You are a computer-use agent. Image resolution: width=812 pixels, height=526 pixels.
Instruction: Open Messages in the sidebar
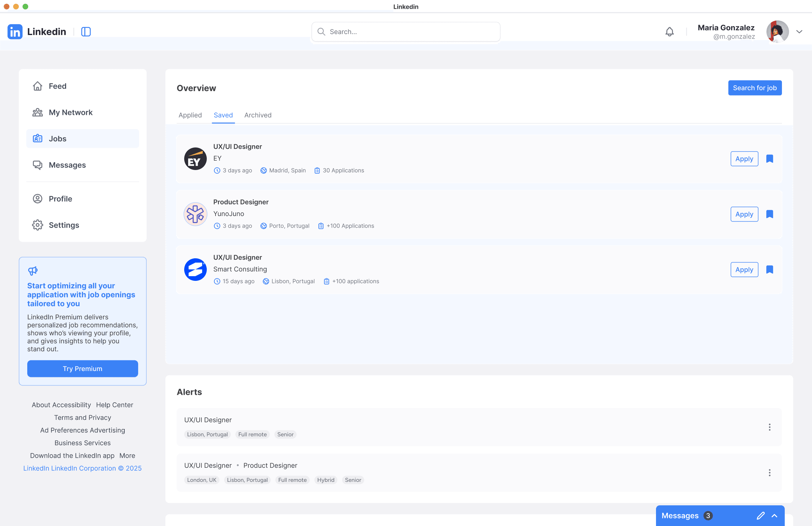67,165
